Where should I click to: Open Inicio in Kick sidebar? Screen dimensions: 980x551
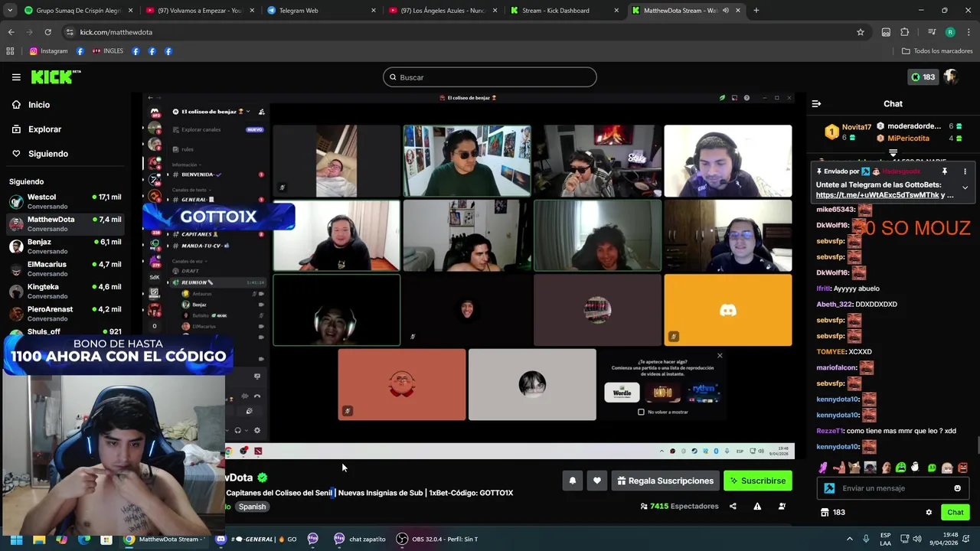[x=38, y=105]
